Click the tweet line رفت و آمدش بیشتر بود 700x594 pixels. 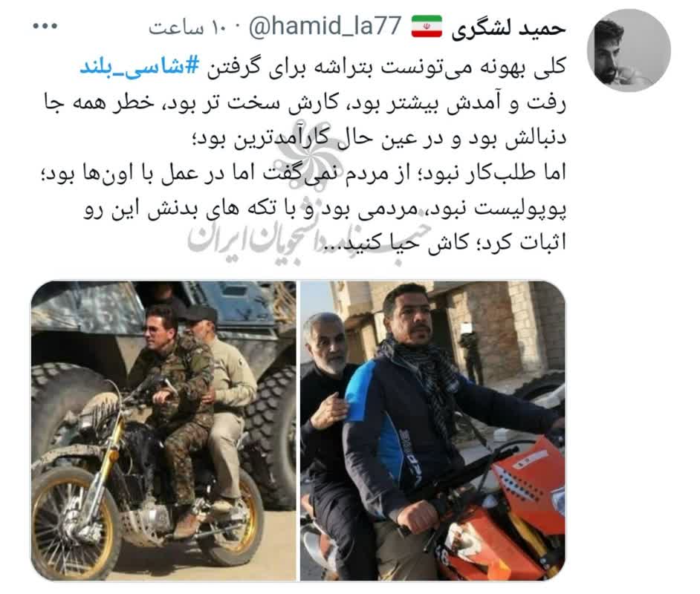305,103
